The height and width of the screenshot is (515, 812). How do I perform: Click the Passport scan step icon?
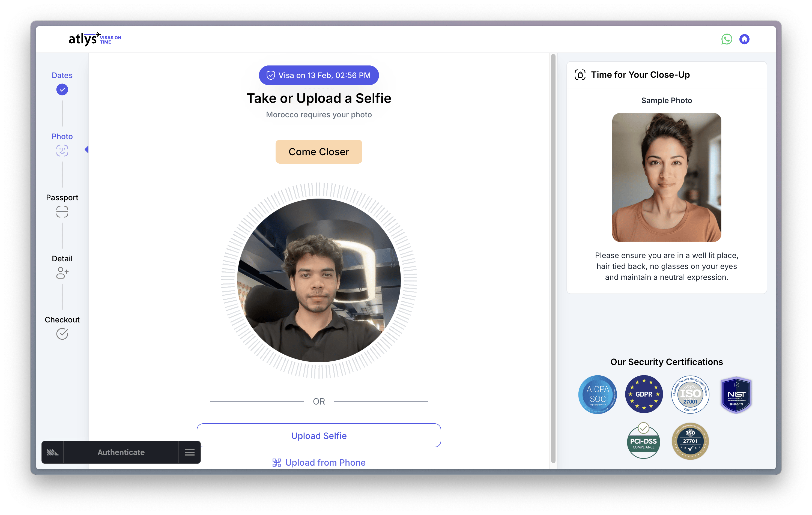pyautogui.click(x=62, y=212)
